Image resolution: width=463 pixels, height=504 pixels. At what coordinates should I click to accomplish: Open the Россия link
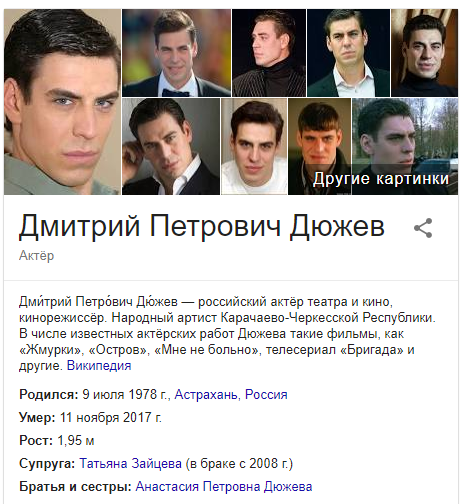[x=266, y=394]
